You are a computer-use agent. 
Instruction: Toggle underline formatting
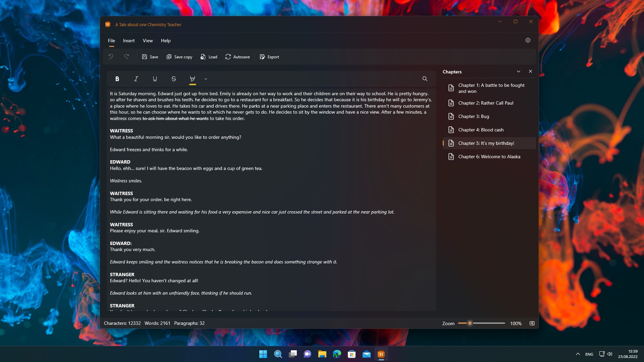(x=155, y=79)
